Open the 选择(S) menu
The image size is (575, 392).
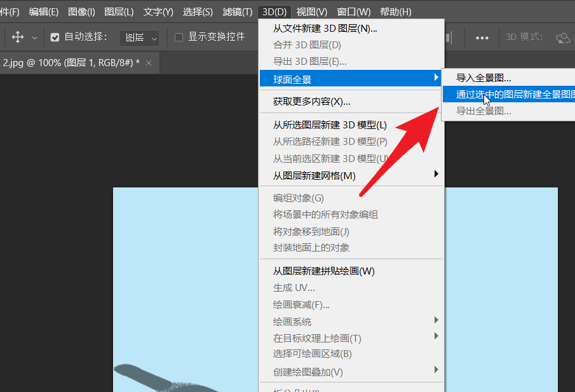[198, 12]
